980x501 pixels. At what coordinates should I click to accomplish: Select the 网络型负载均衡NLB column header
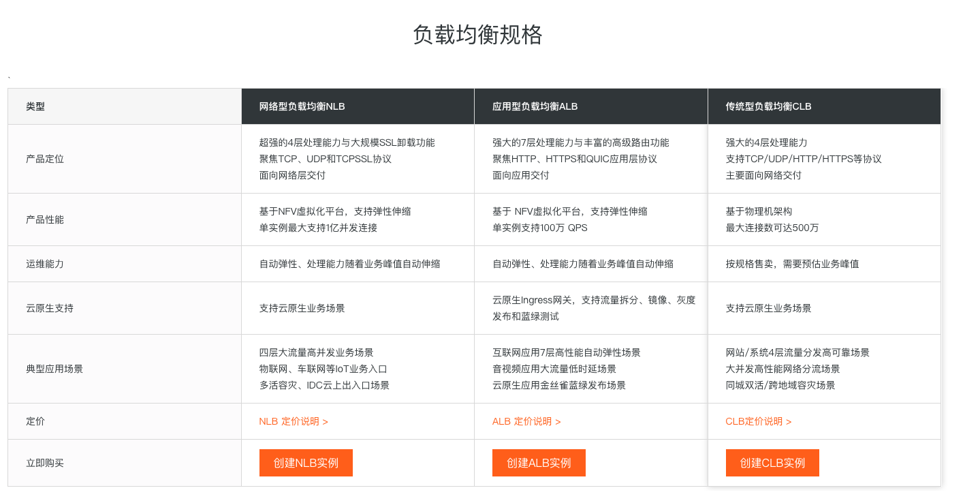[358, 106]
